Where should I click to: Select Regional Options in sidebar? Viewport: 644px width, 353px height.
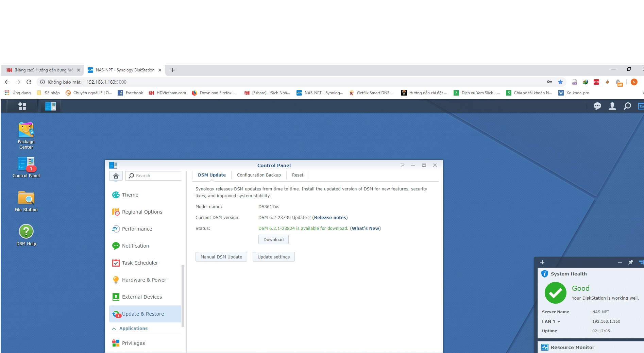(145, 212)
